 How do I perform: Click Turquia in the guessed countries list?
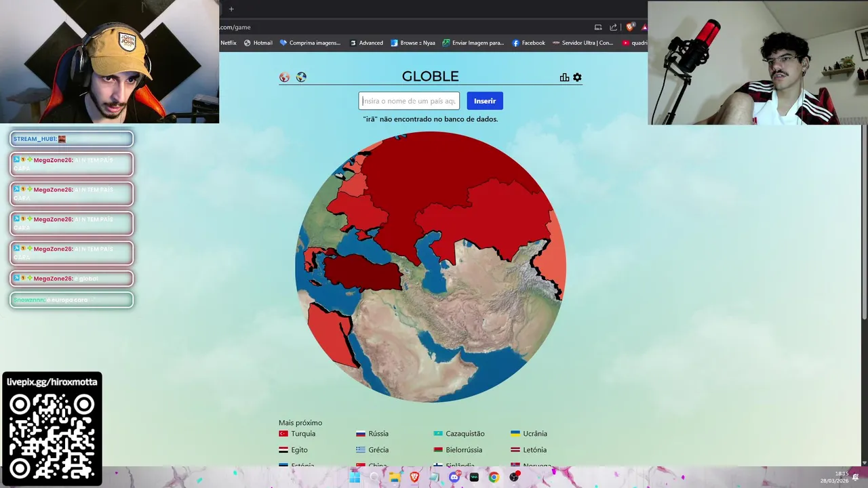303,434
